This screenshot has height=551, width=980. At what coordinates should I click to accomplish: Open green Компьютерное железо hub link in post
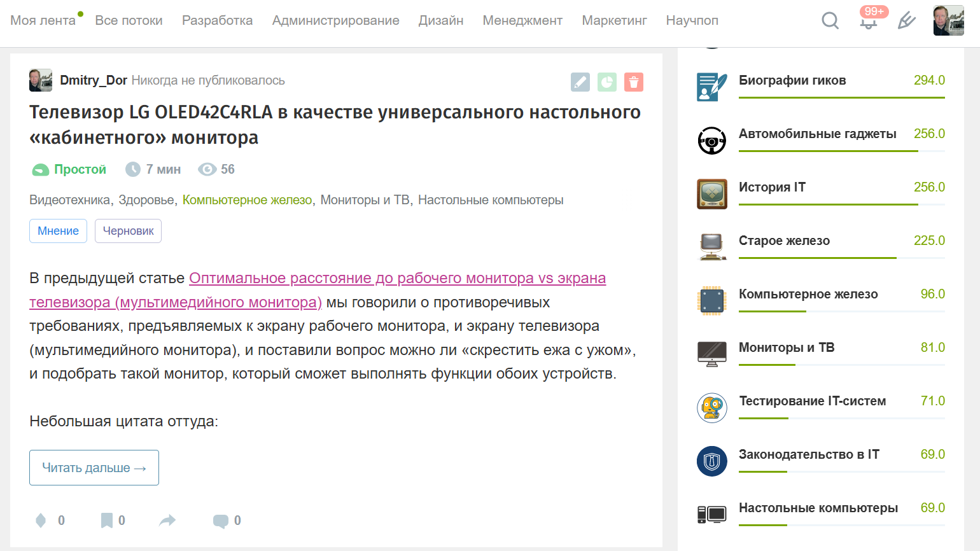click(x=247, y=200)
